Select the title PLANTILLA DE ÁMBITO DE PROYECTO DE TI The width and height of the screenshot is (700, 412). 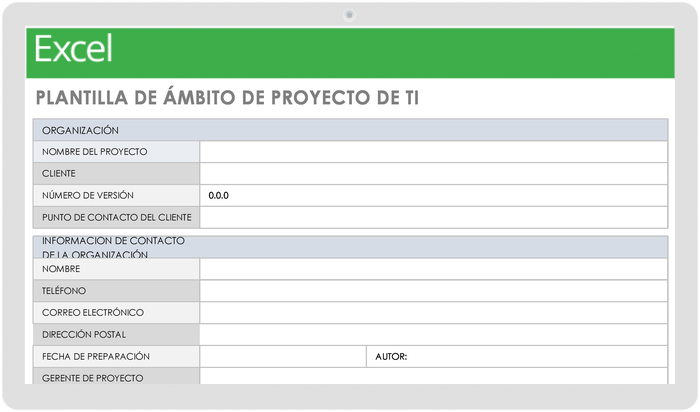(227, 98)
